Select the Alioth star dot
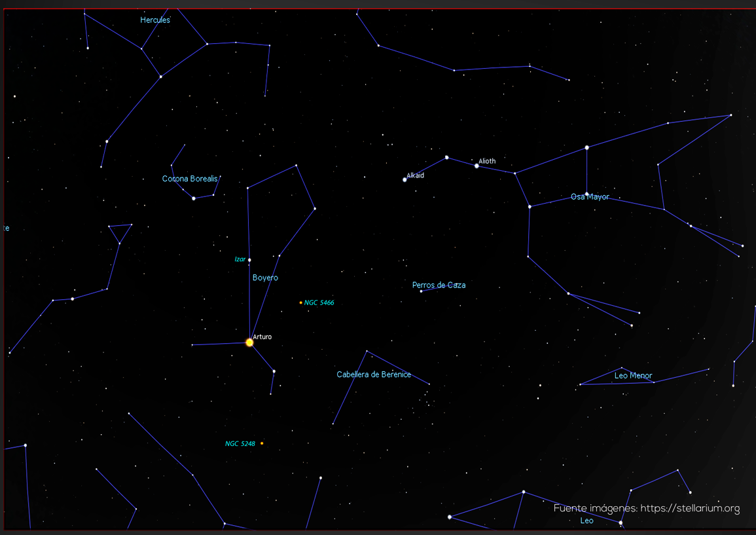 click(x=477, y=166)
